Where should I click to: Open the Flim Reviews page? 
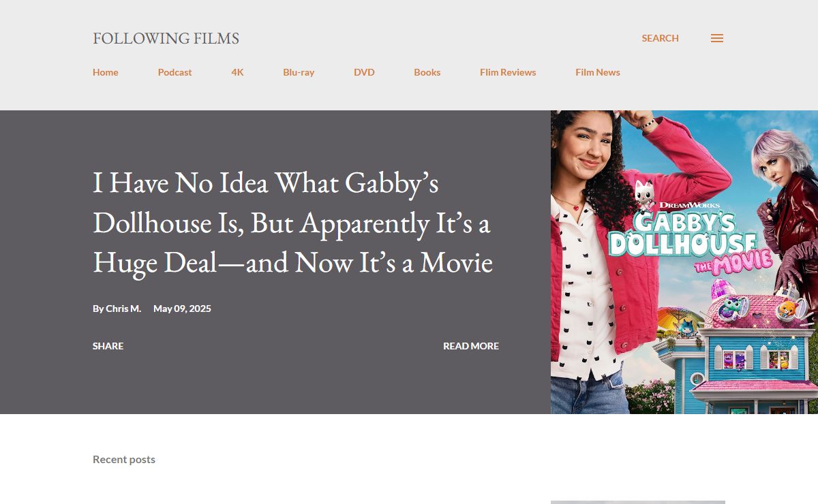pos(508,72)
